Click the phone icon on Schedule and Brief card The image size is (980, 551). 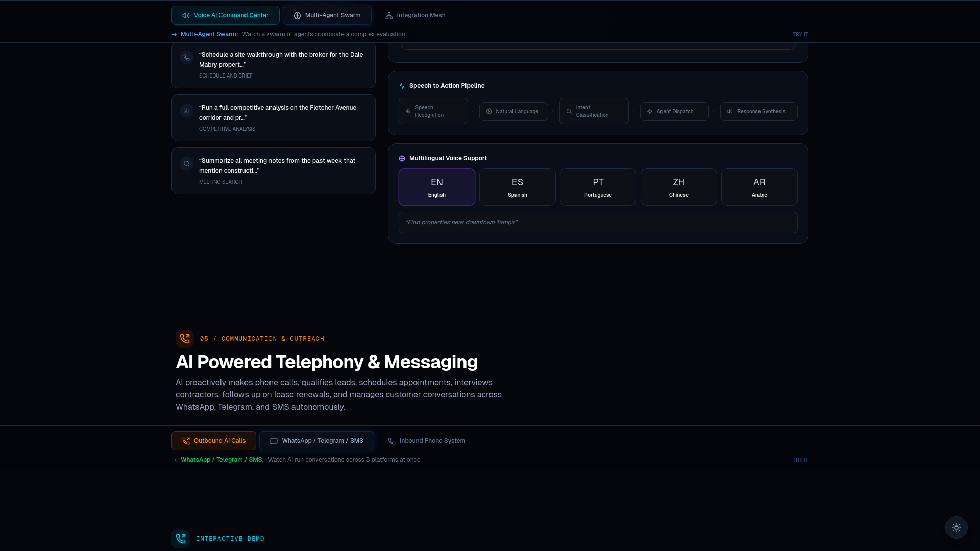tap(186, 58)
